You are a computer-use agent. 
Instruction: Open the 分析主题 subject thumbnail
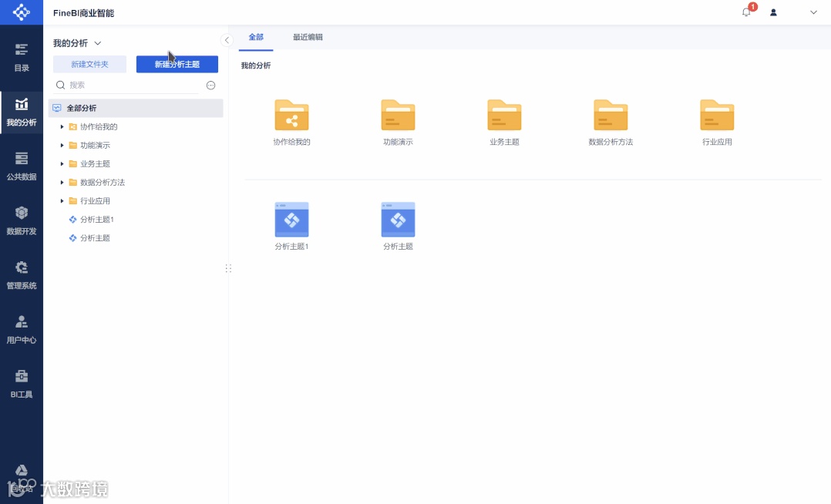[x=398, y=220]
